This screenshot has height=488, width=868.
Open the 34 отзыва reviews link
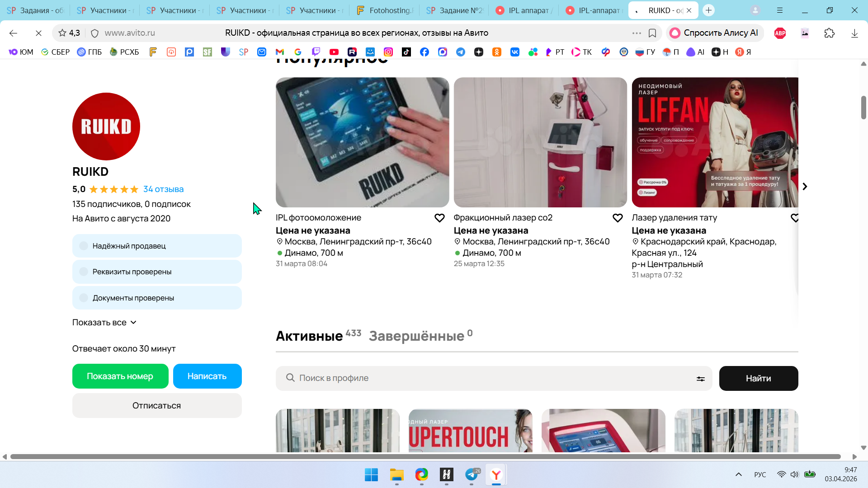(163, 189)
